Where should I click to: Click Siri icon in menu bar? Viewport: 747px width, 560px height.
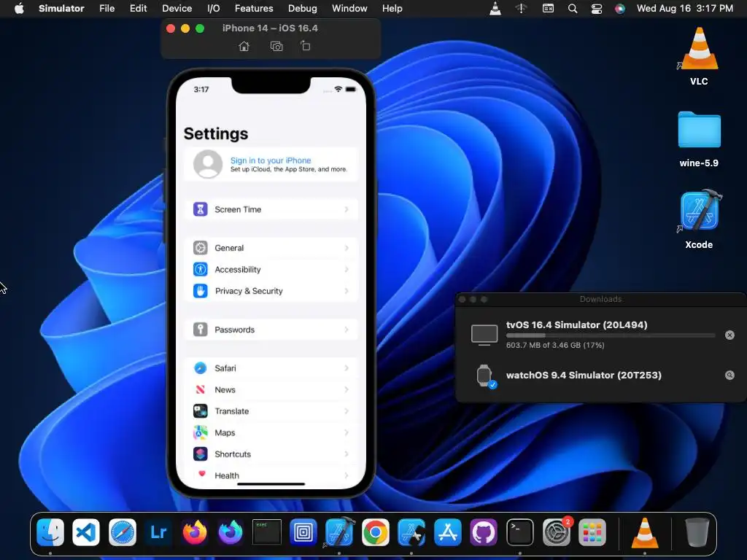click(x=620, y=9)
